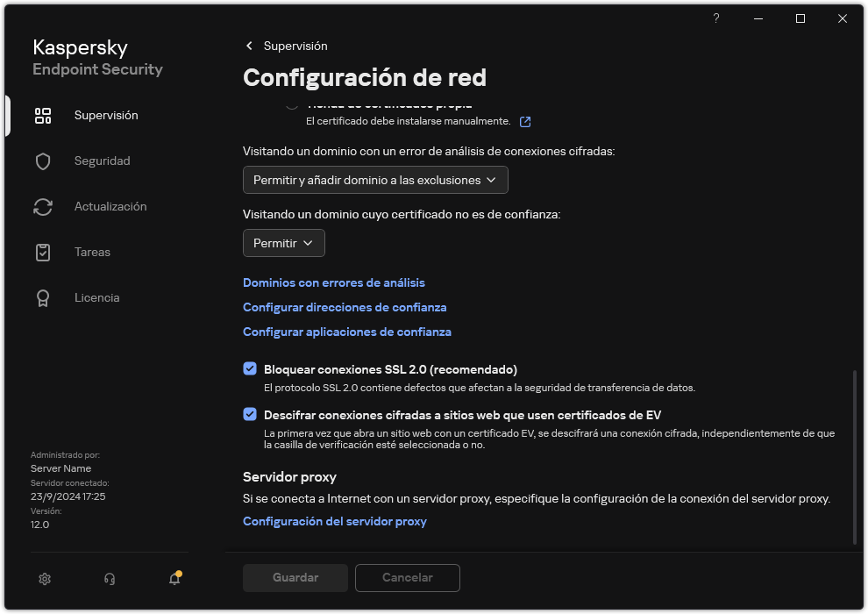Viewport: 868px width, 614px height.
Task: Open Configurar direcciones de confianza
Action: pyautogui.click(x=345, y=307)
